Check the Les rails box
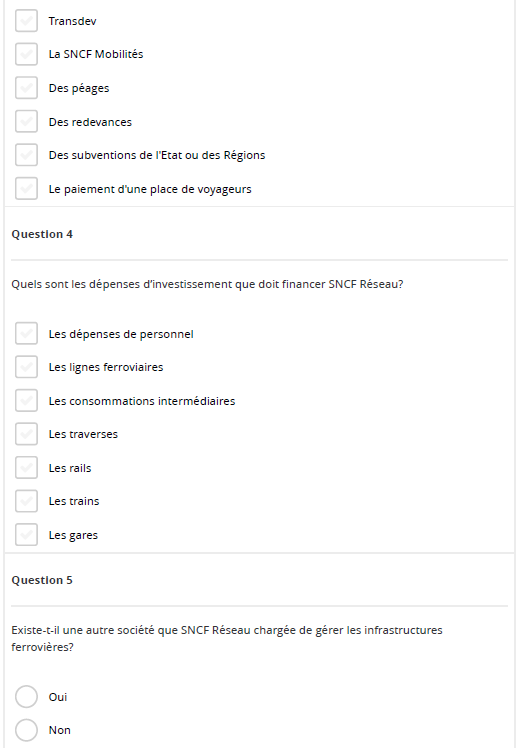This screenshot has height=748, width=521. pos(26,468)
